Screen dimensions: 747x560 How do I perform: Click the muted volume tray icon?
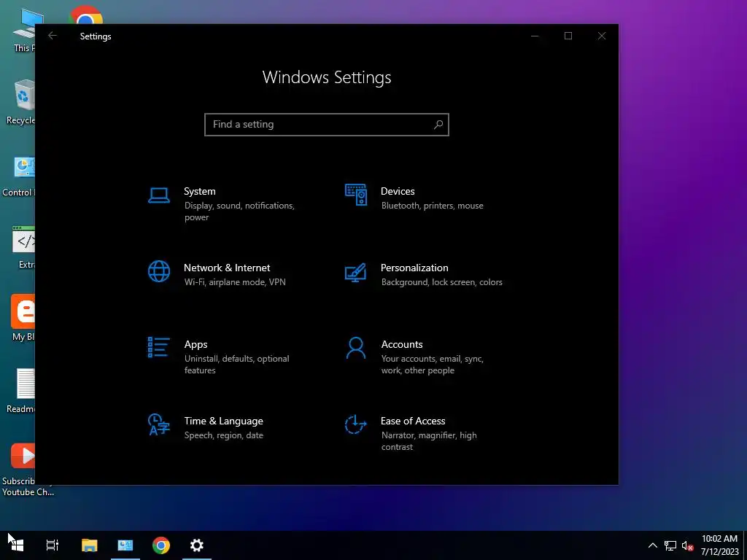(687, 545)
